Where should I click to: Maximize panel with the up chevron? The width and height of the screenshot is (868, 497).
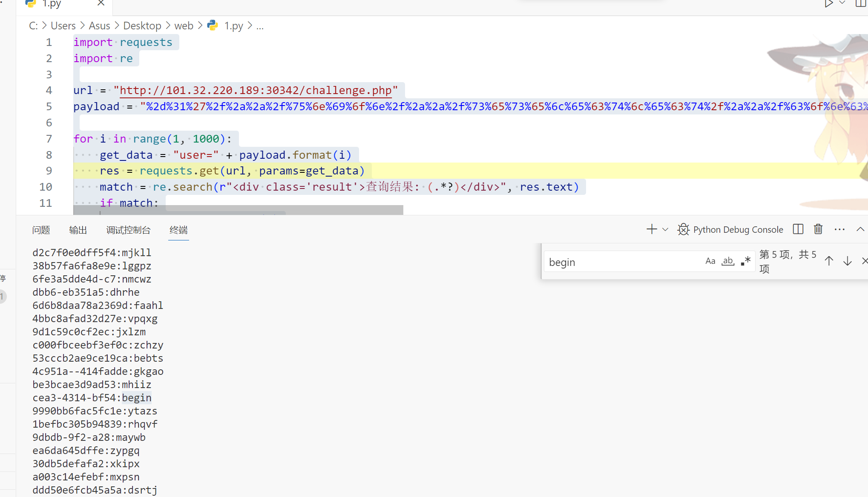[860, 229]
